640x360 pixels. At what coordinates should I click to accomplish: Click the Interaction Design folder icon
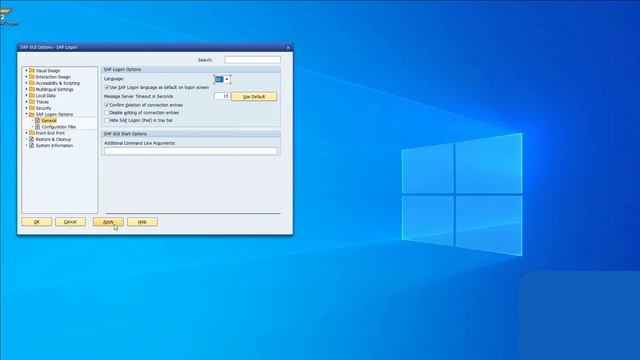coord(32,77)
